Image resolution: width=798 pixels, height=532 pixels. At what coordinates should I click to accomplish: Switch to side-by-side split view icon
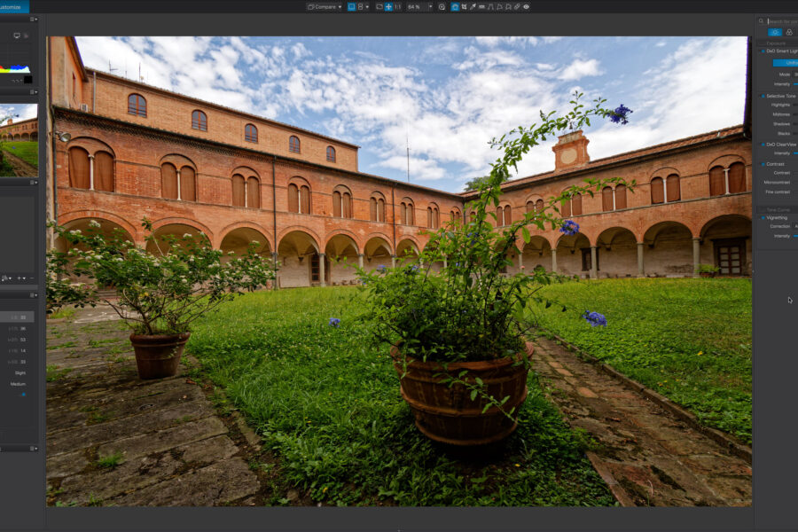pos(363,6)
